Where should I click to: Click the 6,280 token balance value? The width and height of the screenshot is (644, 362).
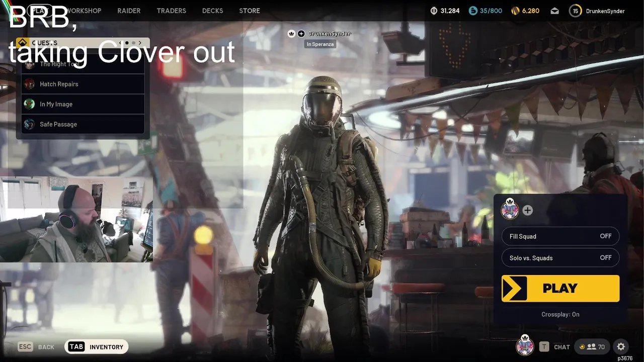pos(530,11)
